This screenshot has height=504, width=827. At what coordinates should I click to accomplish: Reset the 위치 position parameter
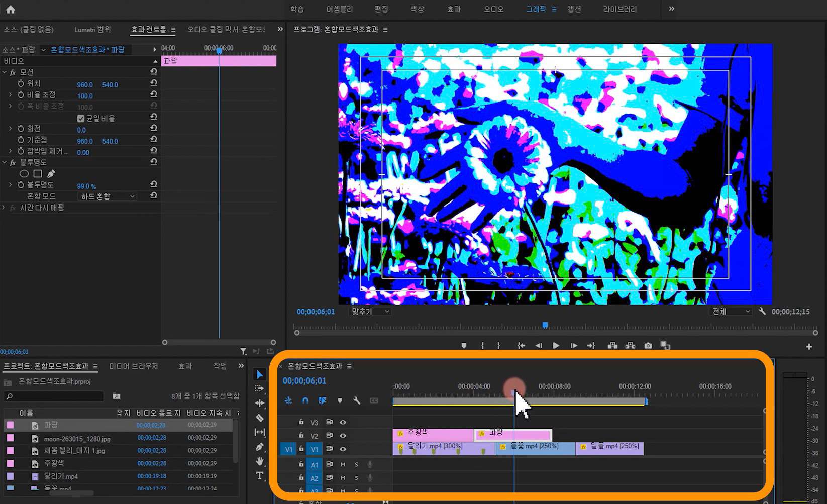154,83
